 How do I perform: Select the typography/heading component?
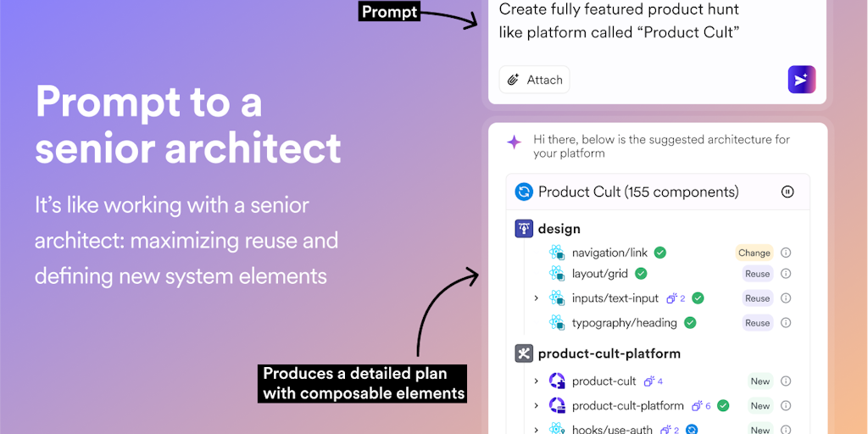click(x=624, y=323)
